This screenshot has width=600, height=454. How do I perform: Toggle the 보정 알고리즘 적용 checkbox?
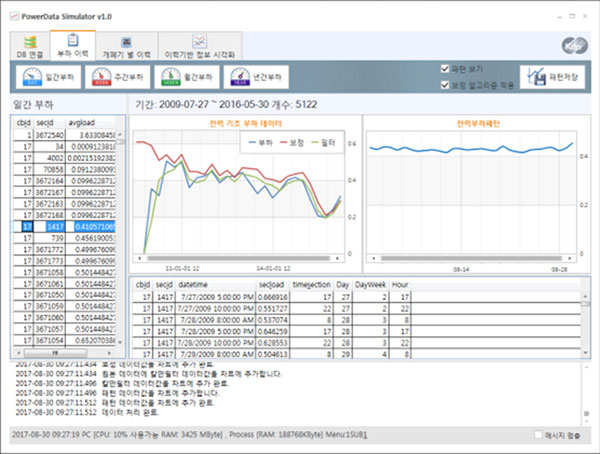pos(447,84)
